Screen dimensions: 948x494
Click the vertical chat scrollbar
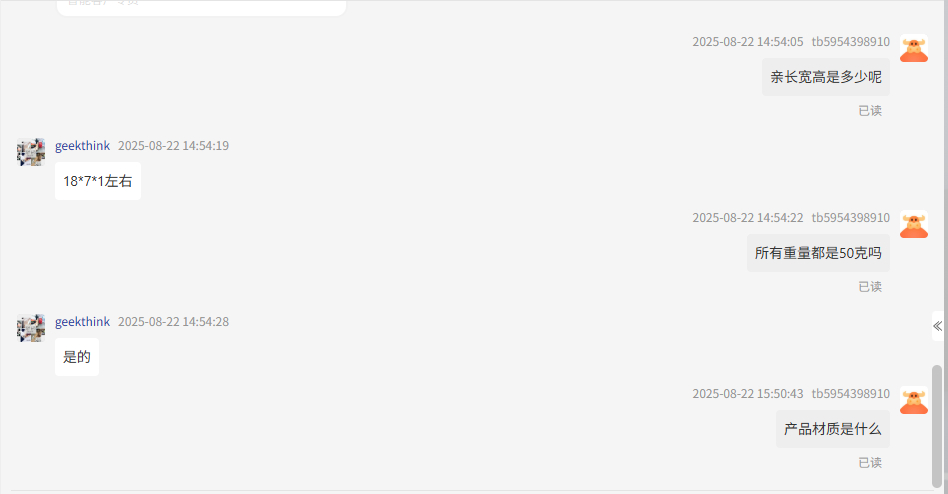(x=937, y=426)
